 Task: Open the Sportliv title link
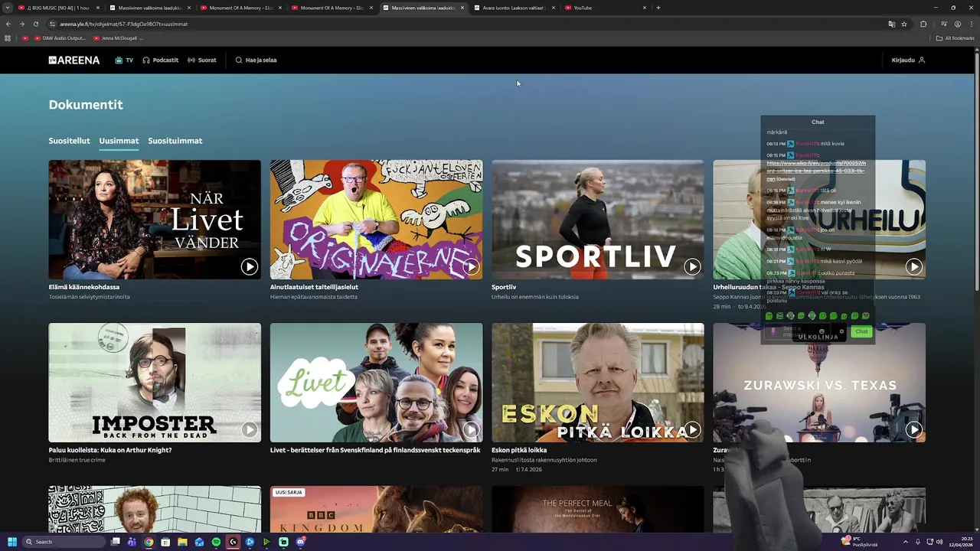tap(504, 287)
